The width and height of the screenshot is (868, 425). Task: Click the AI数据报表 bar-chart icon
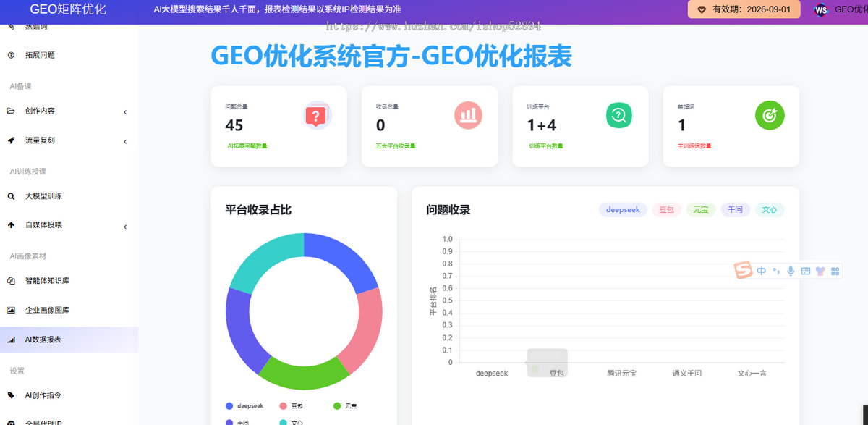(11, 340)
